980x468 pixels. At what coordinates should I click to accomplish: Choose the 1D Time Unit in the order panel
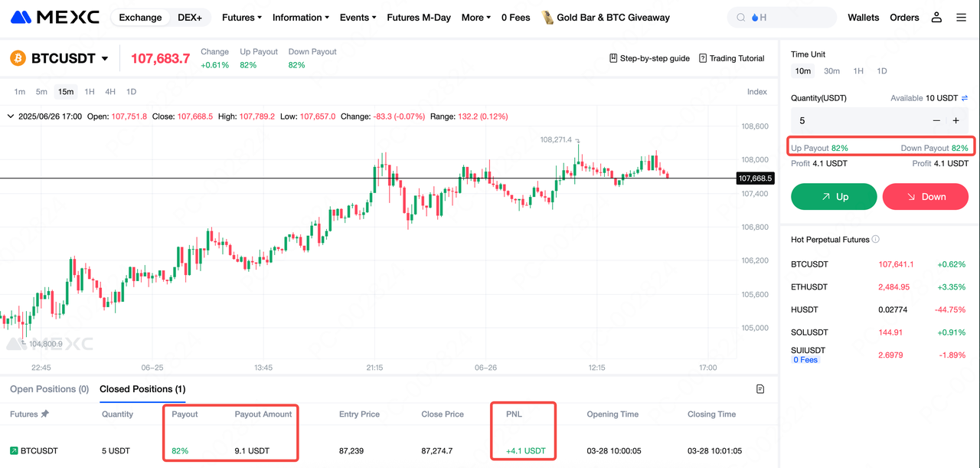pyautogui.click(x=882, y=71)
